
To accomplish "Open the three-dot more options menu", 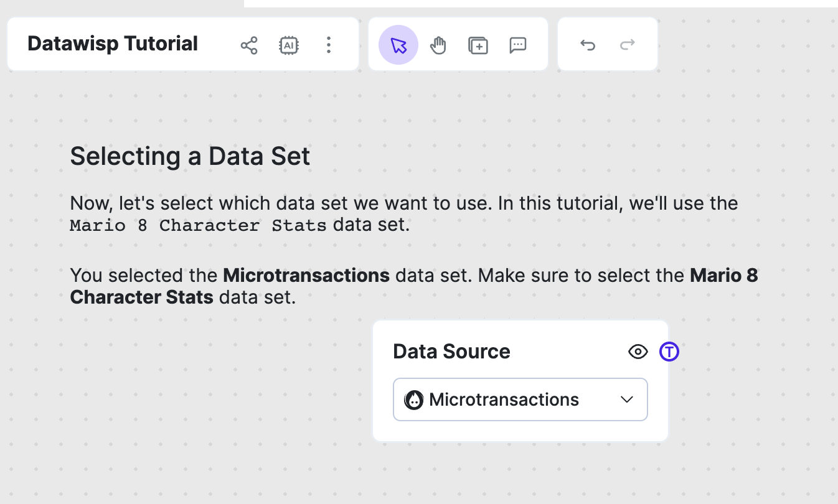I will (x=329, y=45).
